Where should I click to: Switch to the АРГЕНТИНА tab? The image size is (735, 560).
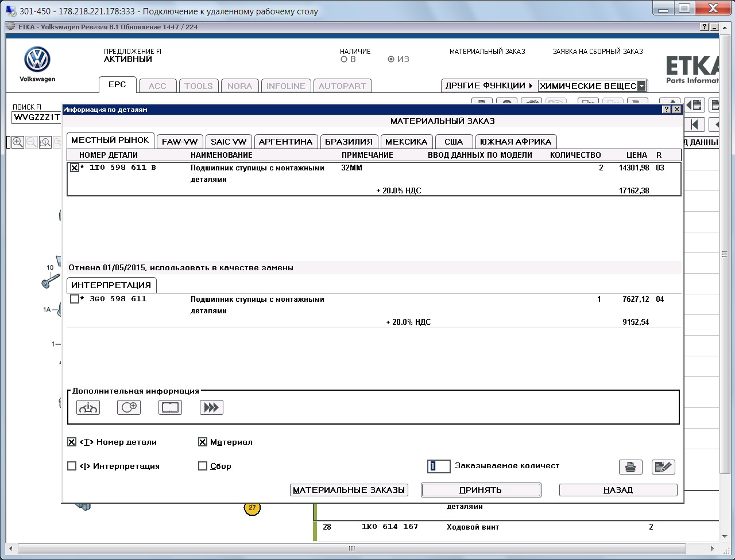pyautogui.click(x=285, y=142)
